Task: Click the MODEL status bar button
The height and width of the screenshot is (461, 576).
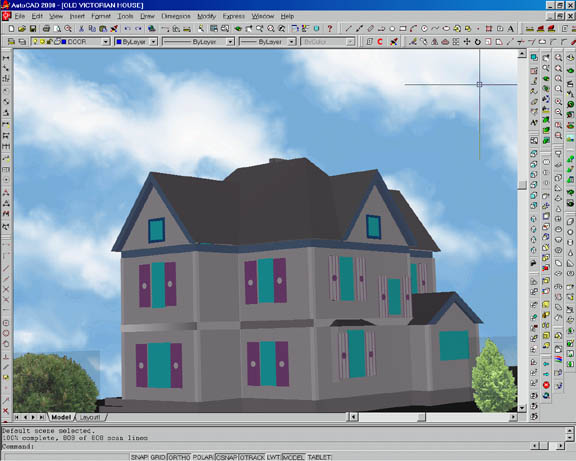Action: (293, 457)
